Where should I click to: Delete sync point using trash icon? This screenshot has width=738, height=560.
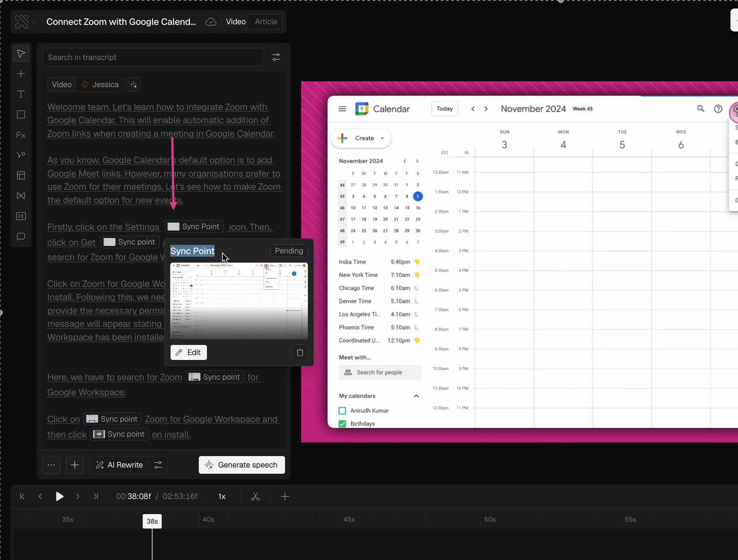[299, 352]
